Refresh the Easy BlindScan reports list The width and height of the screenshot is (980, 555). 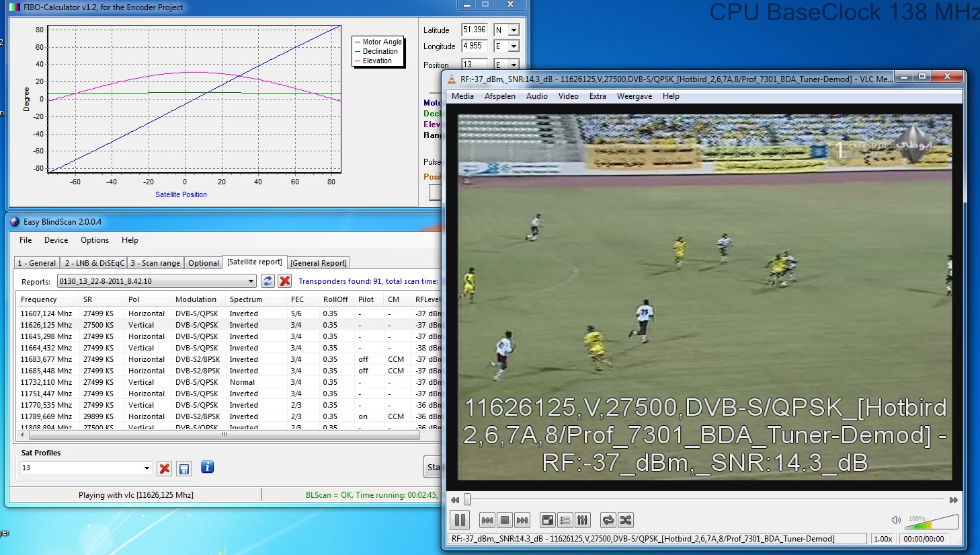(268, 281)
